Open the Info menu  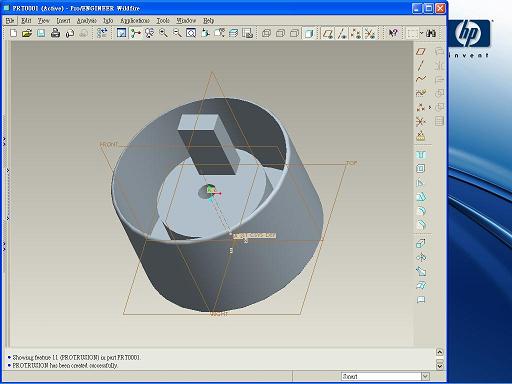pyautogui.click(x=108, y=21)
